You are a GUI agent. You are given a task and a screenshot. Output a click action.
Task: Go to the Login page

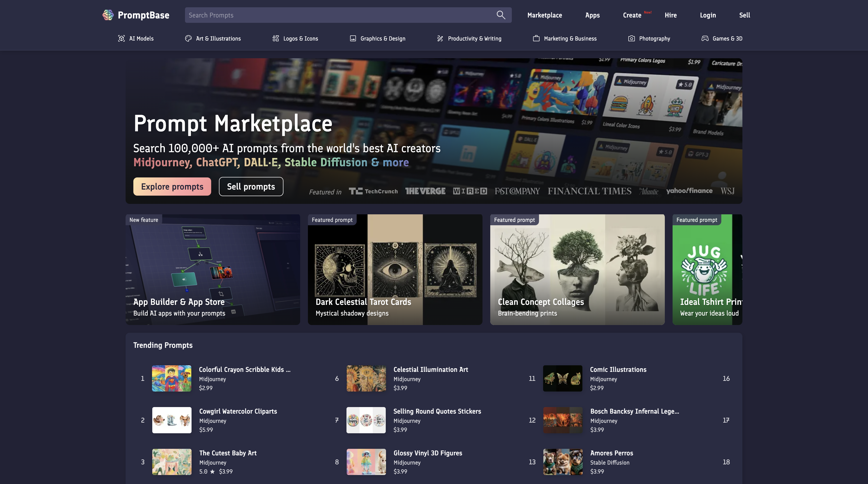coord(707,15)
